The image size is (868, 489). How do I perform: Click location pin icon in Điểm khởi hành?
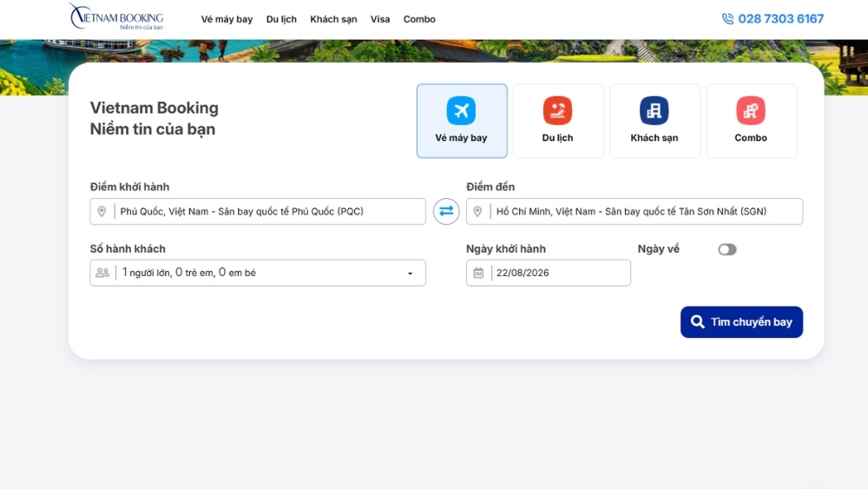[x=102, y=212]
